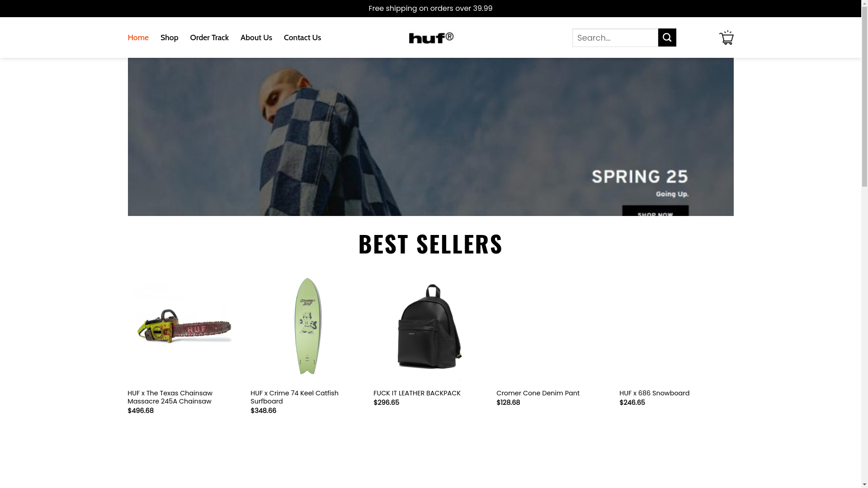Open the Spring 25 hero banner
The width and height of the screenshot is (868, 488).
[x=430, y=137]
